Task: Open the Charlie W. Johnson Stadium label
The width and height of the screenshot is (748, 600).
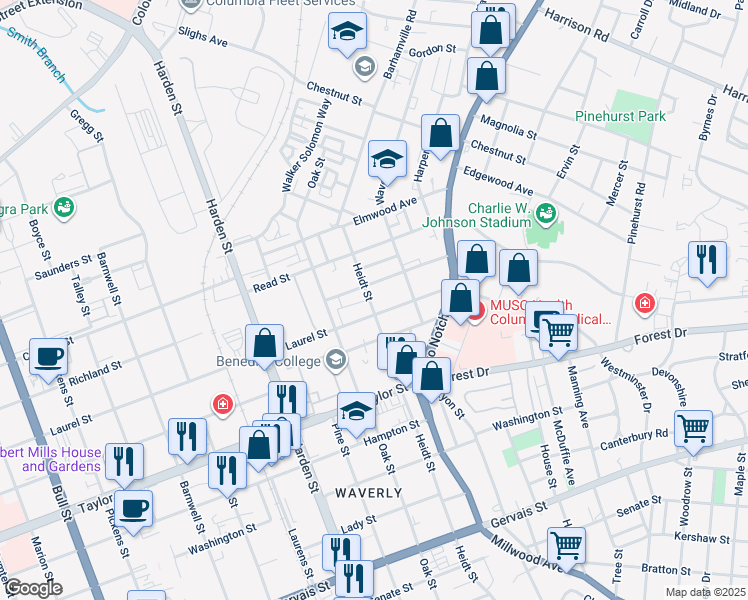Action: 477,215
